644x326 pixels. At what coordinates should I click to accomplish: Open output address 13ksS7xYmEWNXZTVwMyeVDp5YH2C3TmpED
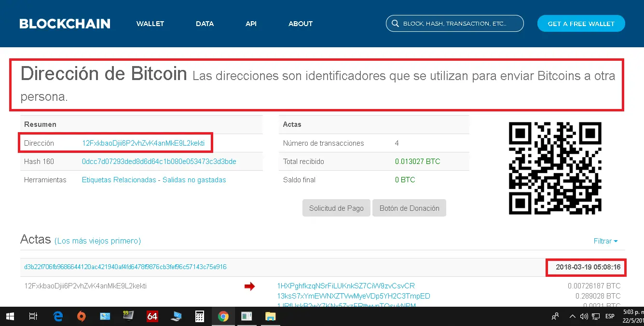(354, 296)
